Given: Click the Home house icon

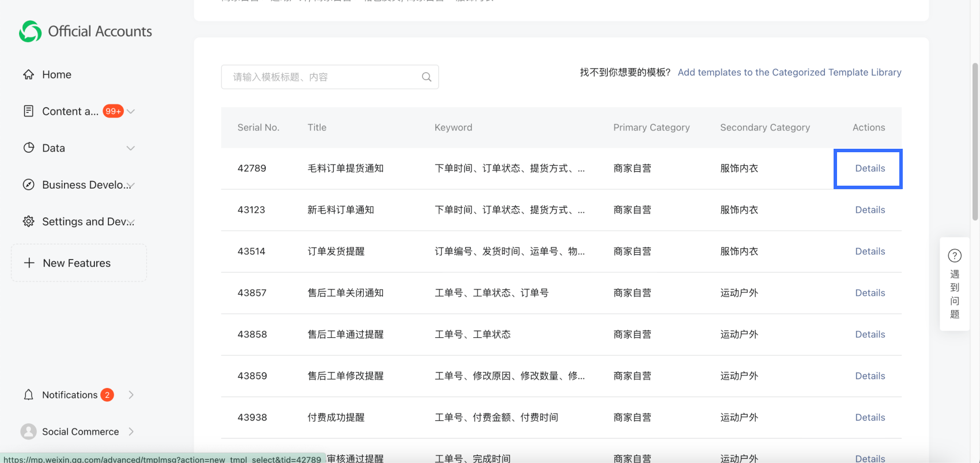Looking at the screenshot, I should pos(28,74).
